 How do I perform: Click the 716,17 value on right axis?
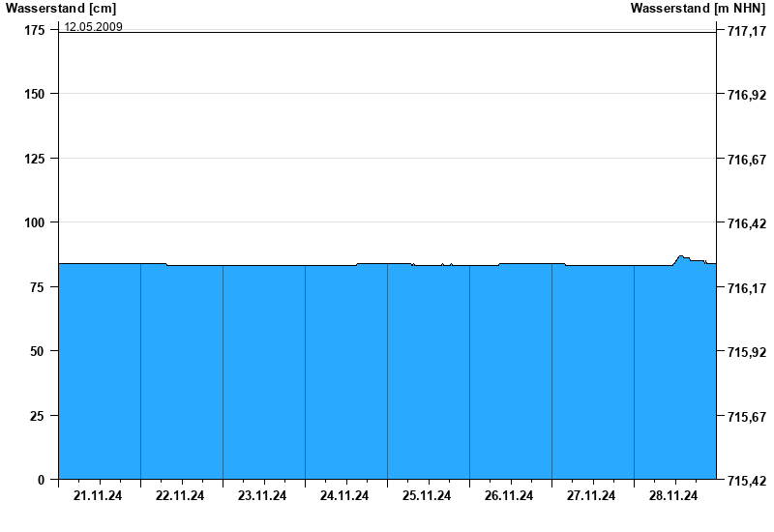pos(747,288)
